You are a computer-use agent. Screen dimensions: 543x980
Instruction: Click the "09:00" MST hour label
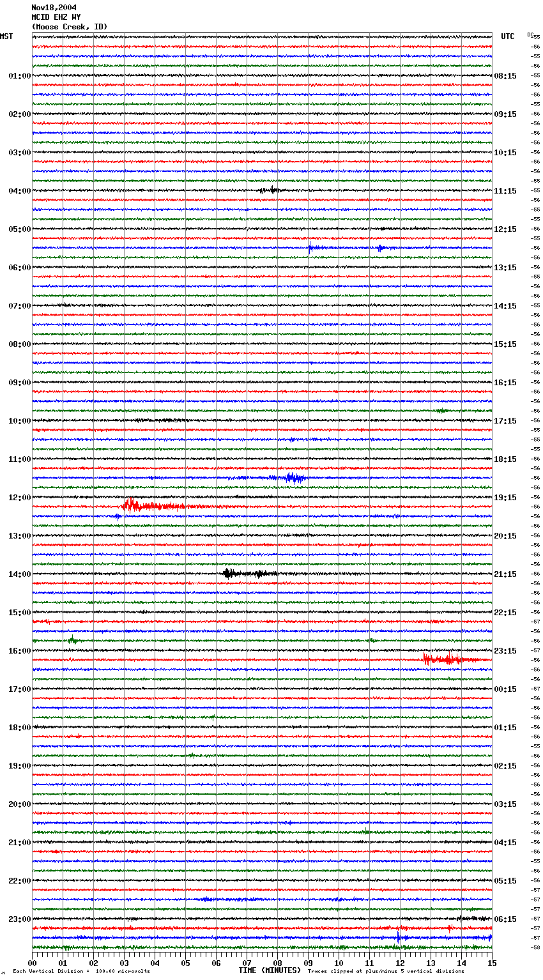[x=20, y=383]
